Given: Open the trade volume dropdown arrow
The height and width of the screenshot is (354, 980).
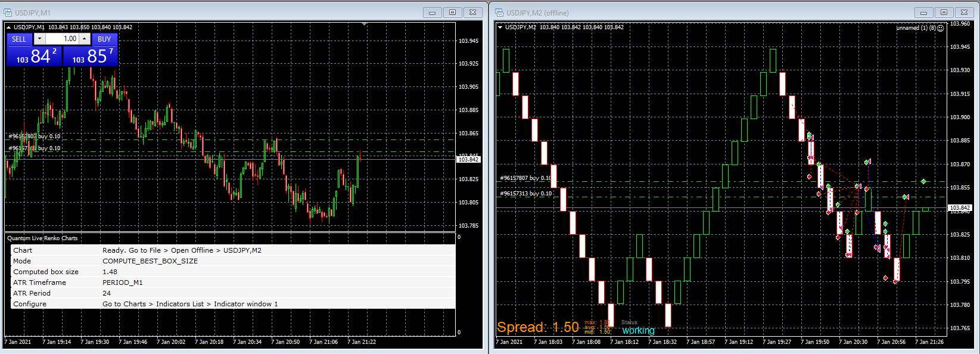Looking at the screenshot, I should [39, 39].
